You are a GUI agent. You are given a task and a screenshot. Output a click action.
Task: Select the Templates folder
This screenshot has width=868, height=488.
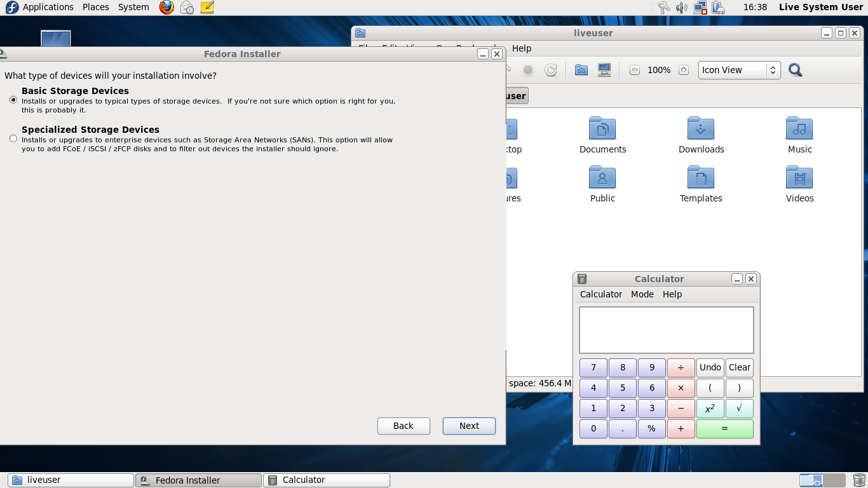[x=701, y=184]
